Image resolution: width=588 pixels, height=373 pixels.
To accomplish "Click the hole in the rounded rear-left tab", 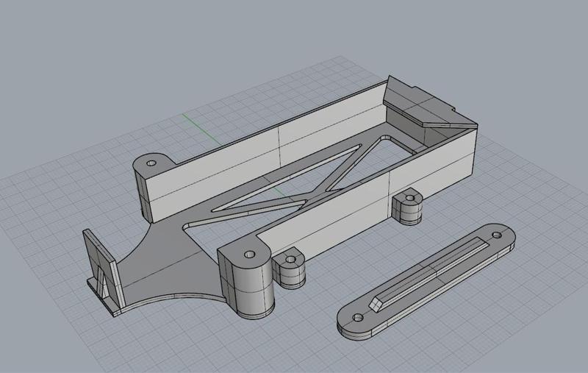I will (x=151, y=163).
